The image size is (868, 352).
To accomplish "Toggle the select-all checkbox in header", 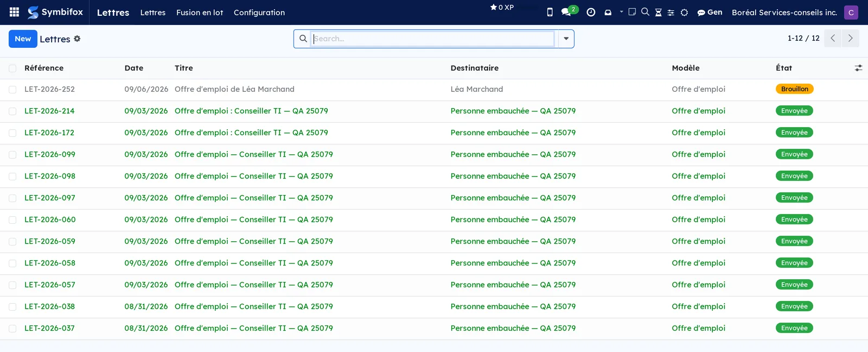I will coord(12,68).
